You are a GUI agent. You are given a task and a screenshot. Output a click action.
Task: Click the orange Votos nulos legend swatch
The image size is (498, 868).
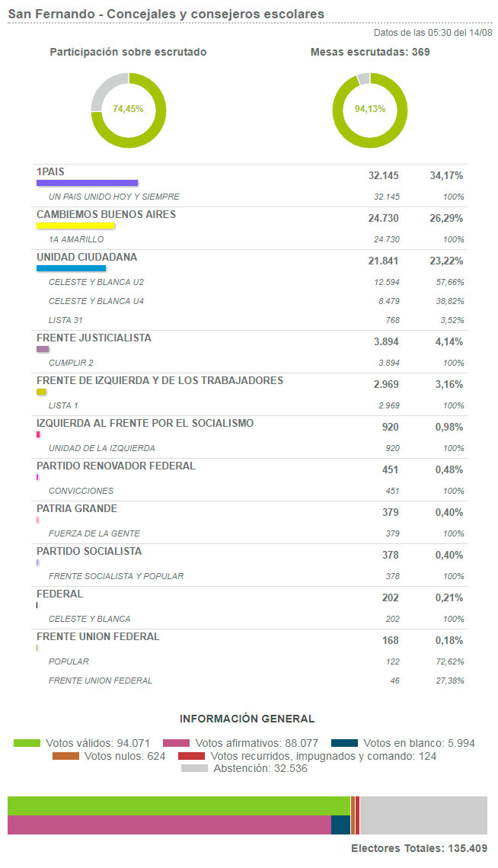click(x=65, y=756)
